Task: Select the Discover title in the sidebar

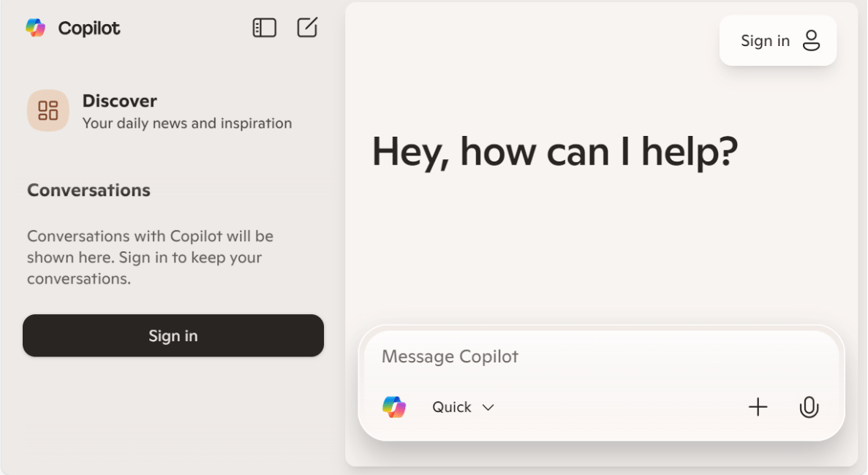Action: [119, 101]
